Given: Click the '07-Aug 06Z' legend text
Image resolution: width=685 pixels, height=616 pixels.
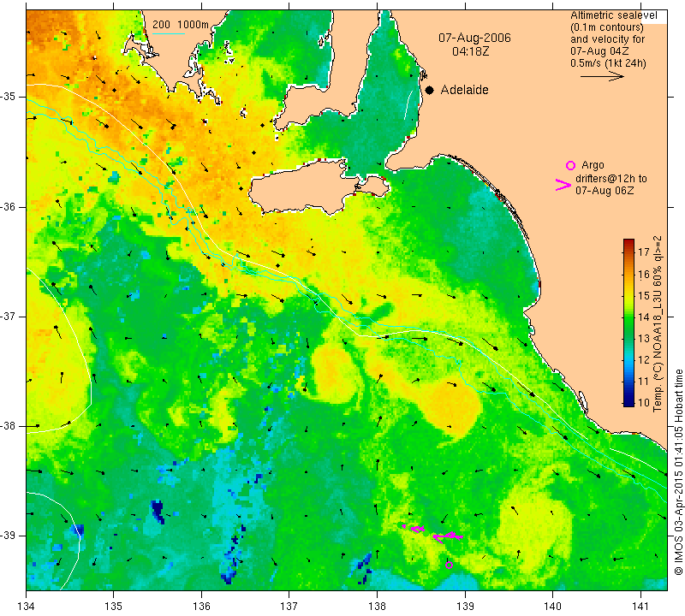Looking at the screenshot, I should [x=605, y=190].
